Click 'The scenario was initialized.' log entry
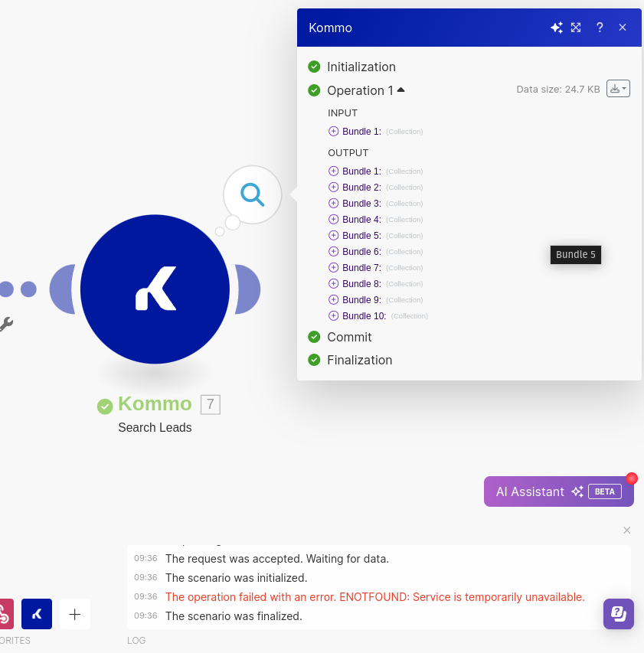This screenshot has width=644, height=653. tap(236, 578)
